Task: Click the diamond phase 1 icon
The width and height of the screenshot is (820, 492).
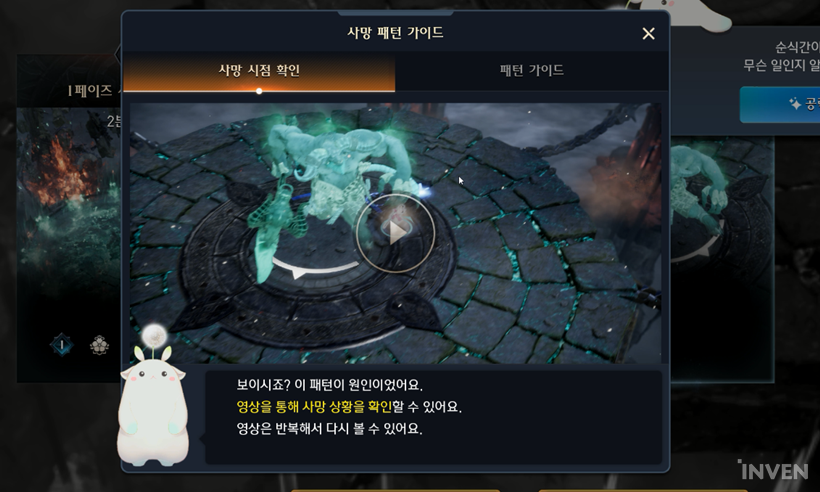Action: point(62,345)
